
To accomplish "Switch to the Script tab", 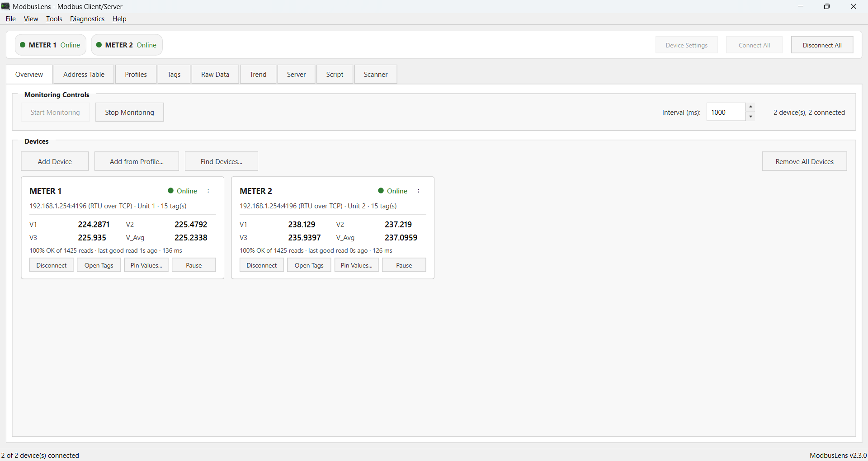I will tap(335, 75).
